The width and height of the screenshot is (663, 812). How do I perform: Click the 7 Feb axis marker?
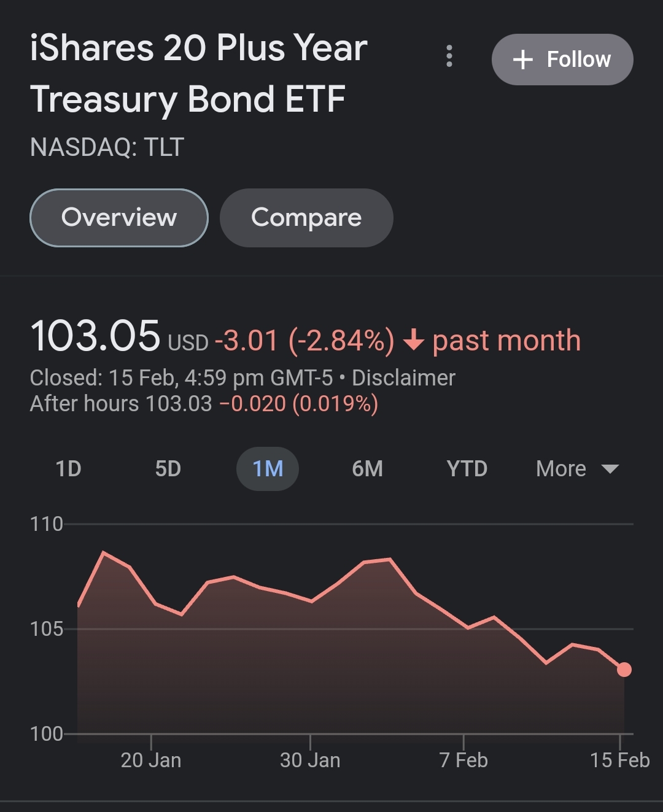(463, 760)
